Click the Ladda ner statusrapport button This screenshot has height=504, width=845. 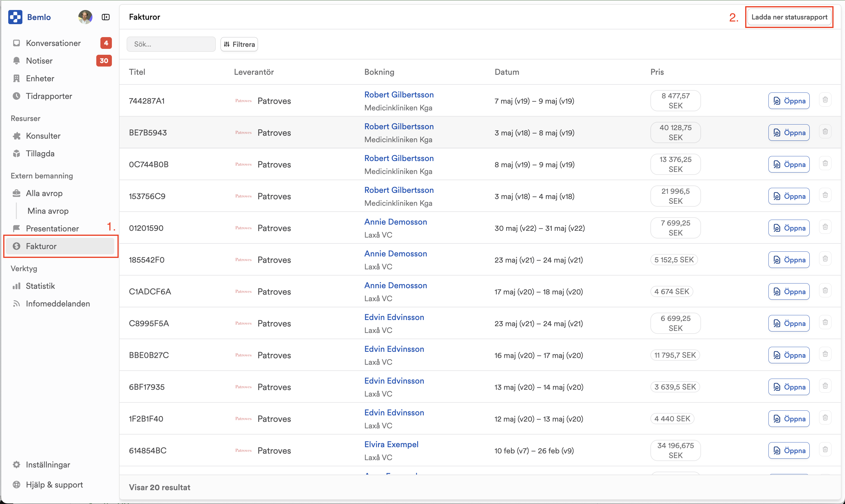click(789, 17)
